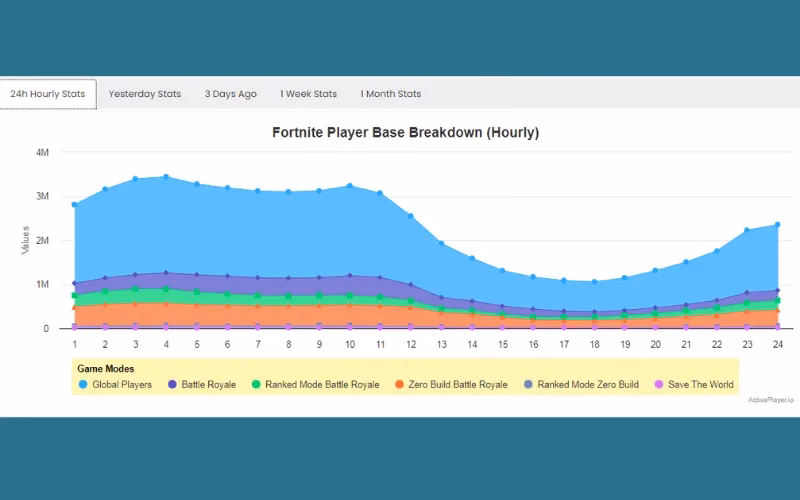Click the Global Players data point at hour 15

click(503, 270)
